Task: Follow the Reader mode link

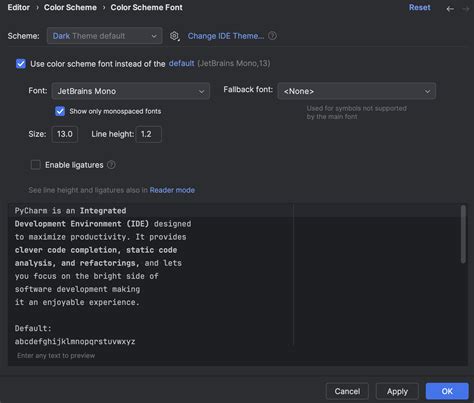Action: click(x=172, y=190)
